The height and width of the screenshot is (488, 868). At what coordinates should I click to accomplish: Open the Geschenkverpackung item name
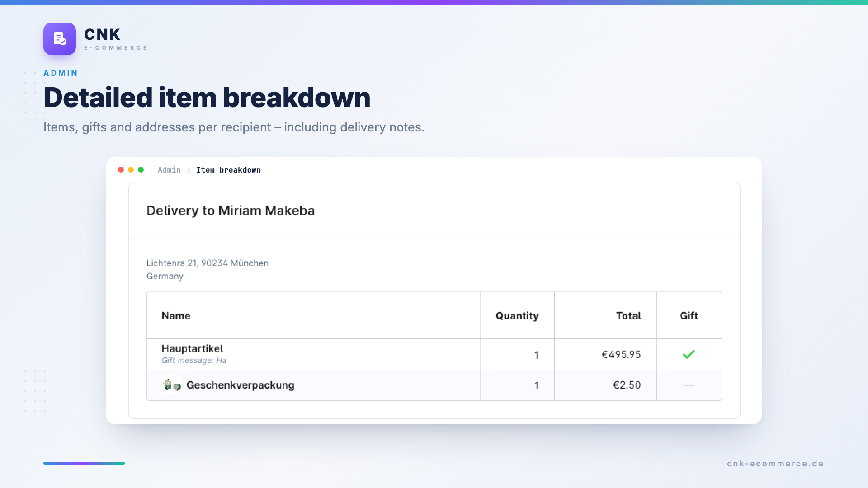tap(240, 385)
